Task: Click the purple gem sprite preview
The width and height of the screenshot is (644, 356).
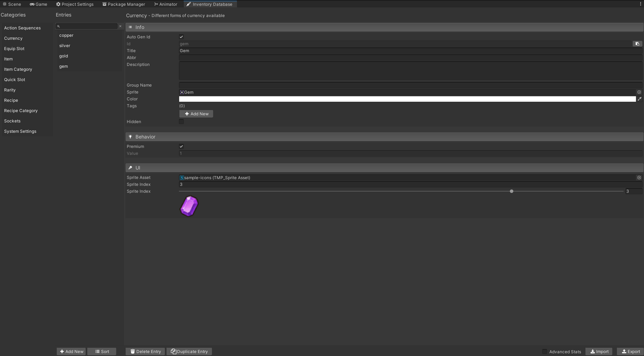Action: [189, 206]
